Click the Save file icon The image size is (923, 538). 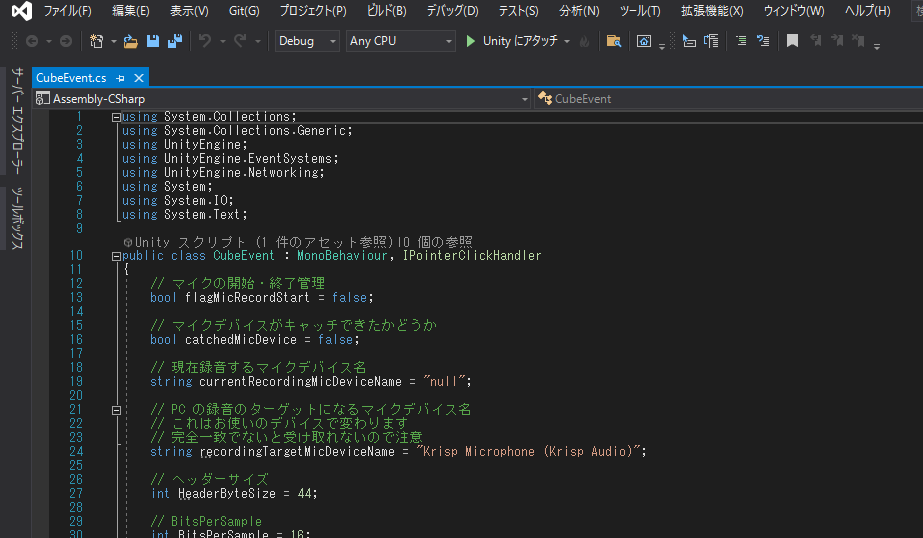pyautogui.click(x=152, y=41)
